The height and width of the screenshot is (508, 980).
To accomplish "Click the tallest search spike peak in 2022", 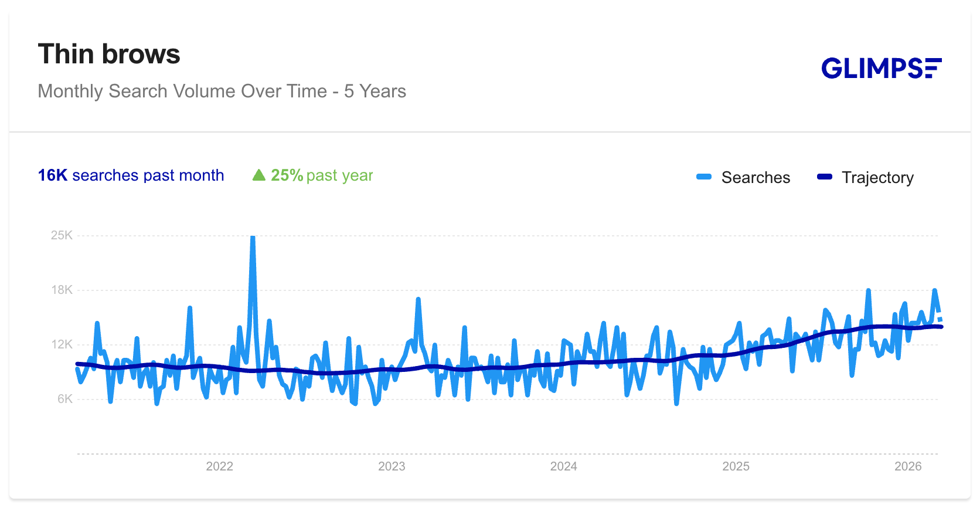I will [253, 238].
